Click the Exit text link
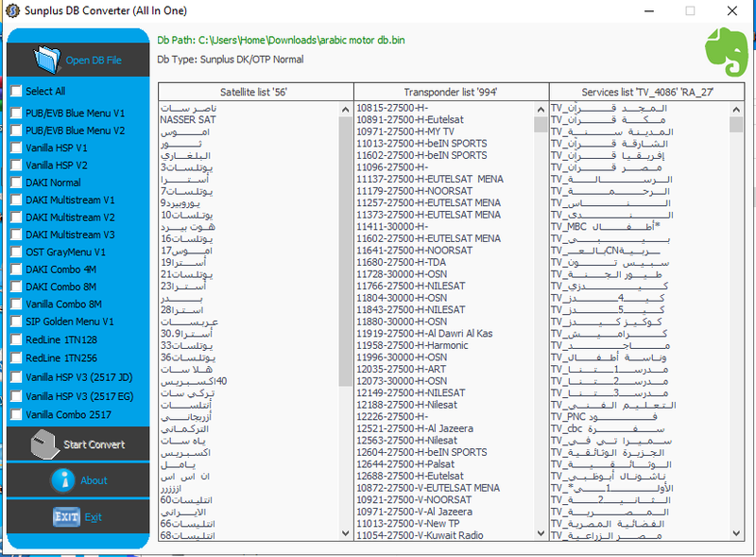Image resolution: width=756 pixels, height=557 pixels. pos(93,517)
